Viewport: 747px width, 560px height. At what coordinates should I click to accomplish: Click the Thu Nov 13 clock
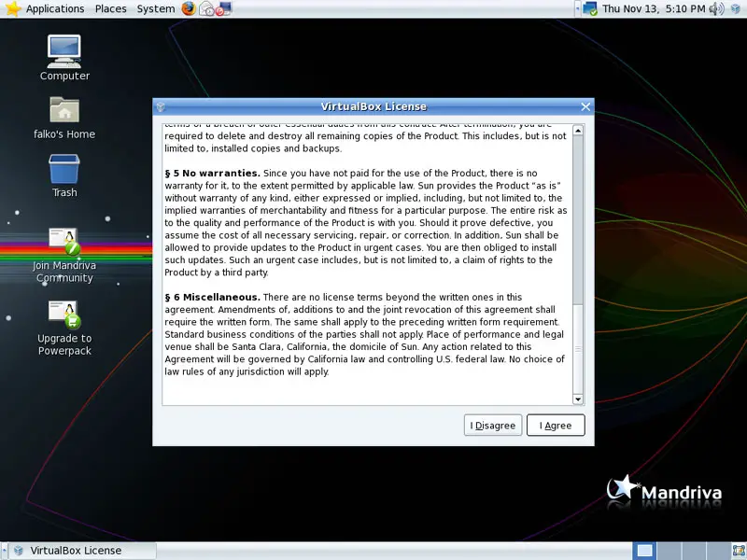(654, 8)
